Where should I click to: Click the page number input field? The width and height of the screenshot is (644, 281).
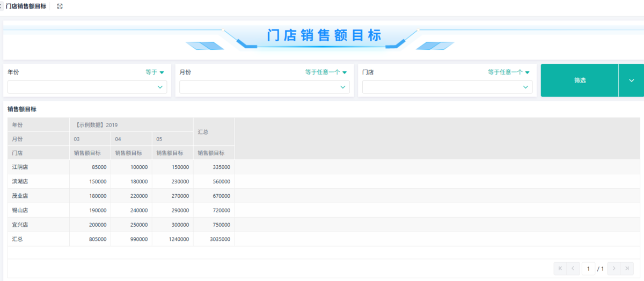588,268
